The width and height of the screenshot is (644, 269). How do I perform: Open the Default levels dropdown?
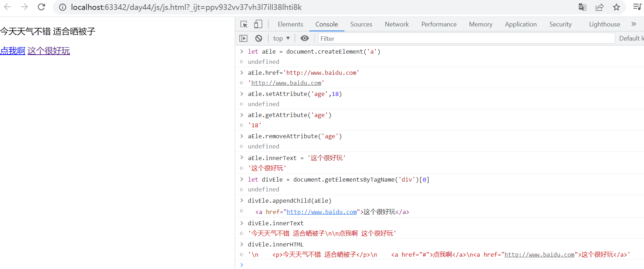click(631, 38)
